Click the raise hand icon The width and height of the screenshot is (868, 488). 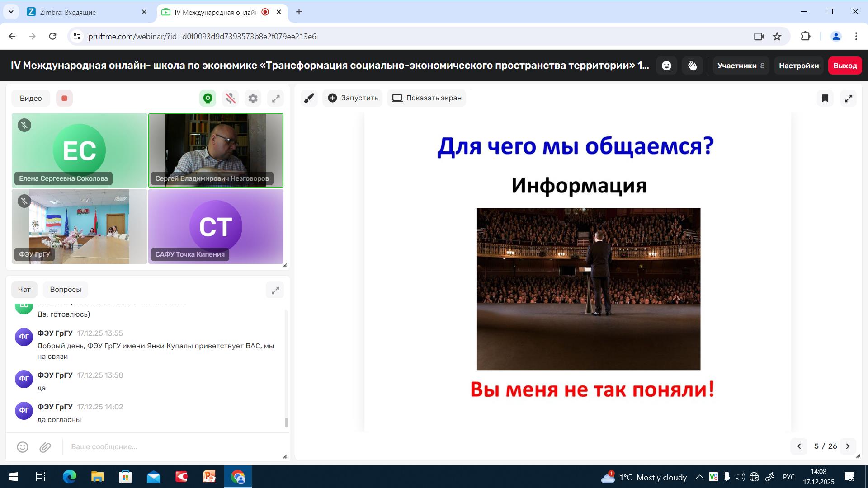[692, 66]
